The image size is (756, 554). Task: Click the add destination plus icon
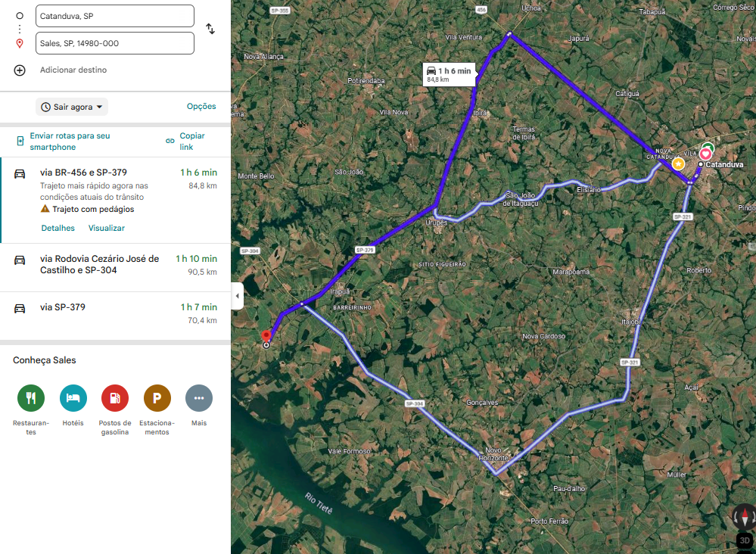[x=20, y=70]
